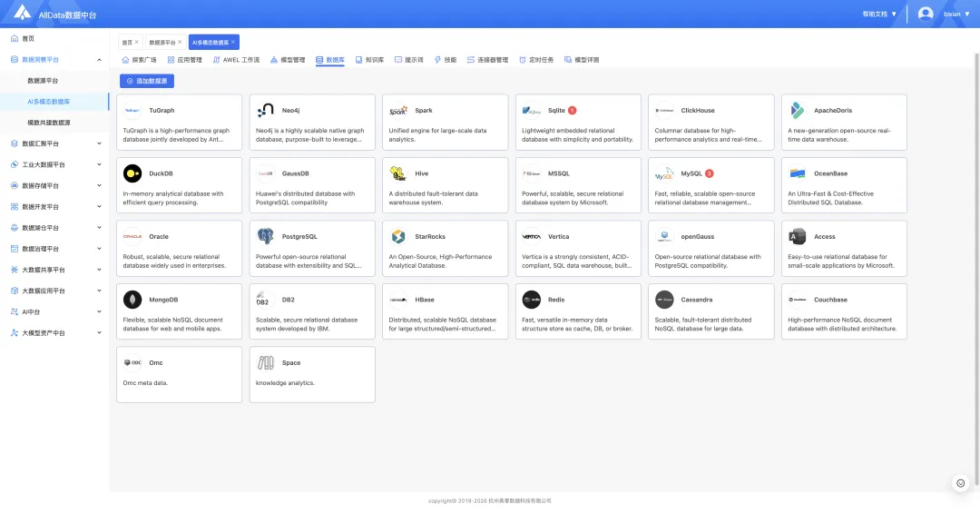Click the GaussDB logo icon
Image resolution: width=980 pixels, height=513 pixels.
click(x=265, y=173)
